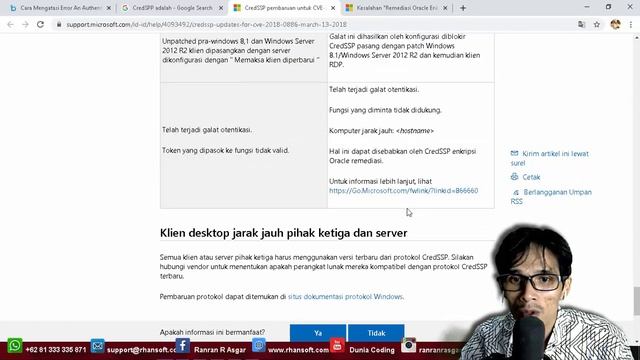Close the Cara Mengatasi Error tab
The height and width of the screenshot is (360, 640).
coord(109,8)
